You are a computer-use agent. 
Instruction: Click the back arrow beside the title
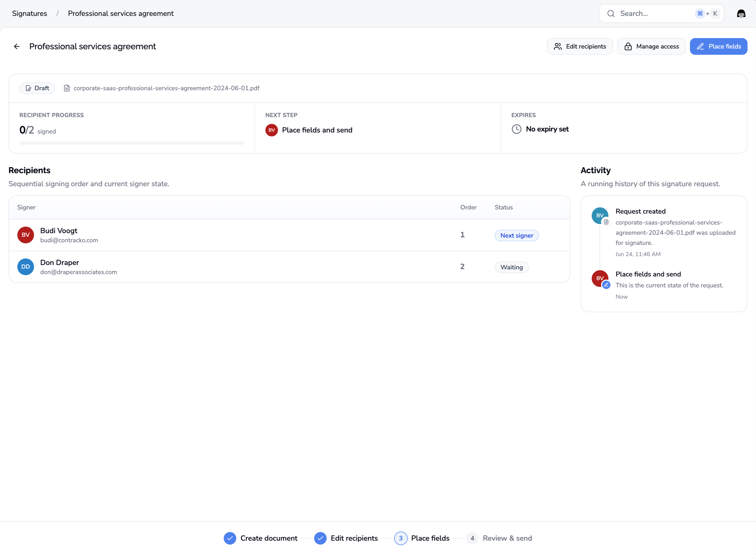tap(17, 46)
